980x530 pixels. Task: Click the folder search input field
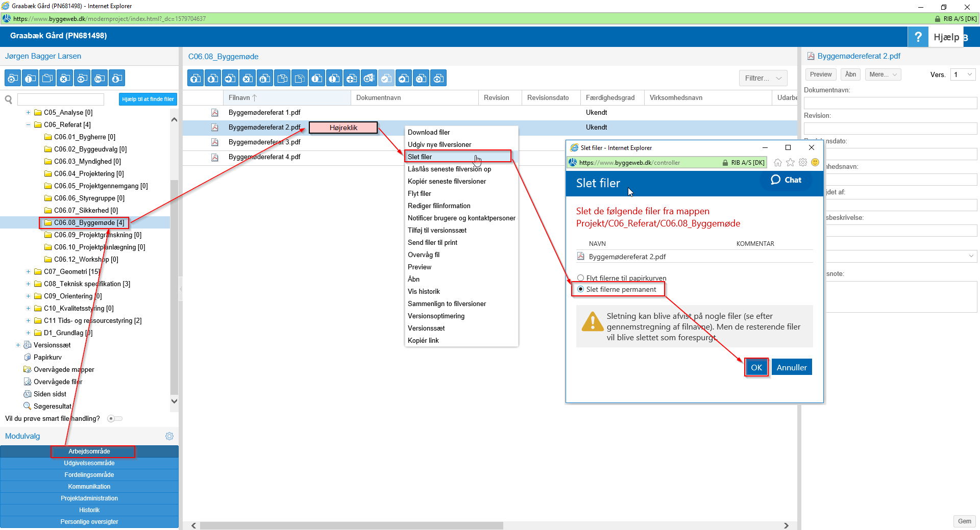pyautogui.click(x=61, y=99)
